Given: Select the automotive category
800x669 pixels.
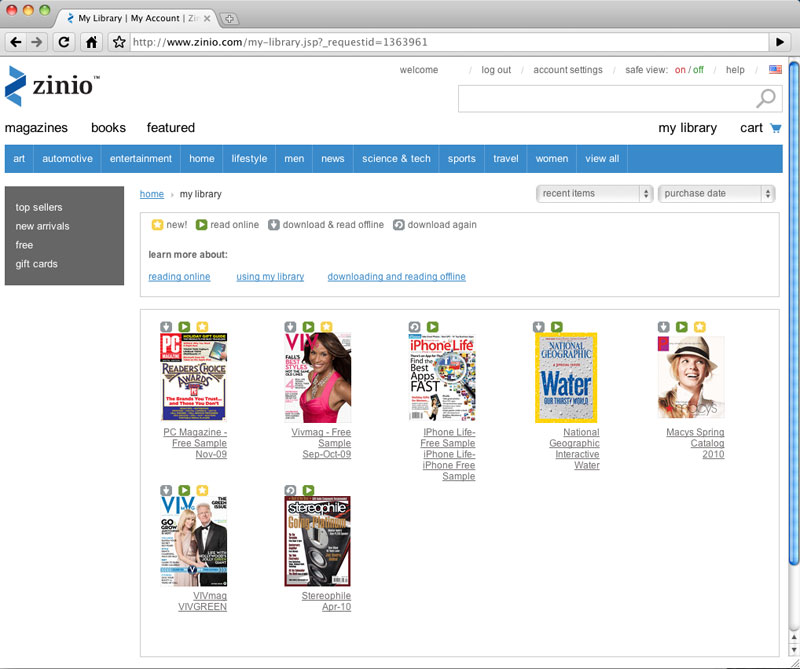Looking at the screenshot, I should pos(67,159).
